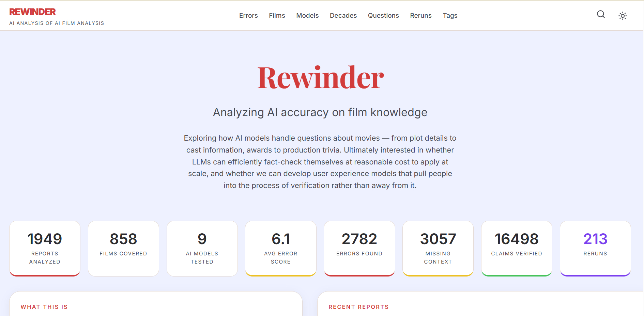Open the Models nav link
The image size is (644, 316).
coord(307,16)
